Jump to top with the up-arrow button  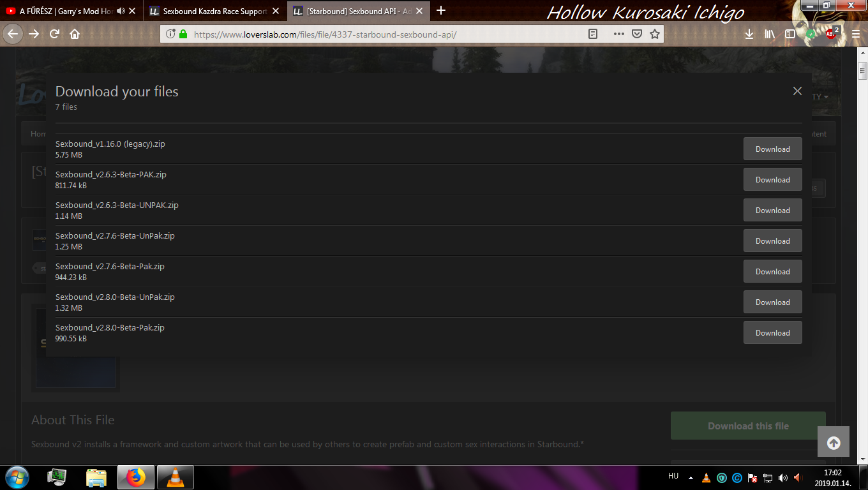point(834,442)
